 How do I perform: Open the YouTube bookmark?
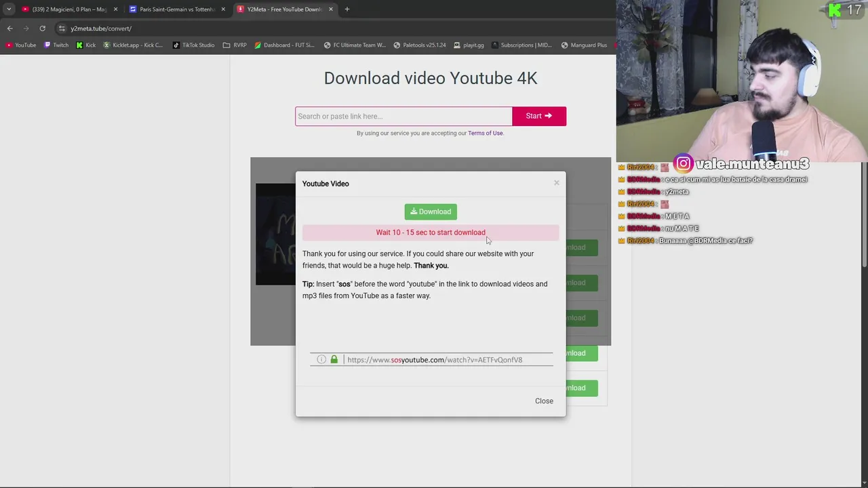20,45
